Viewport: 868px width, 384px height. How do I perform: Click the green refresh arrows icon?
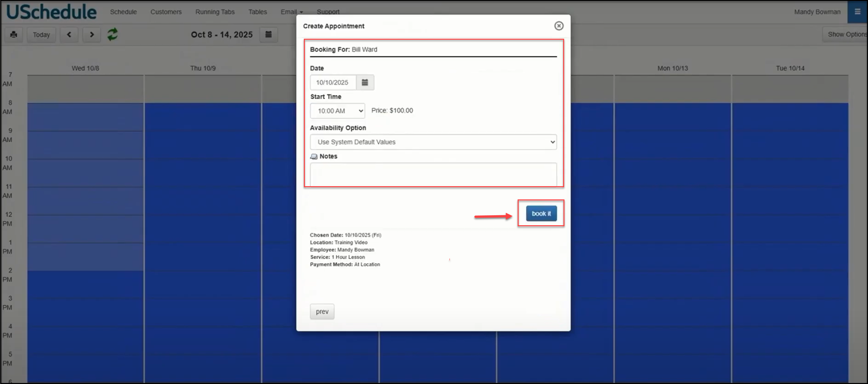pyautogui.click(x=113, y=34)
